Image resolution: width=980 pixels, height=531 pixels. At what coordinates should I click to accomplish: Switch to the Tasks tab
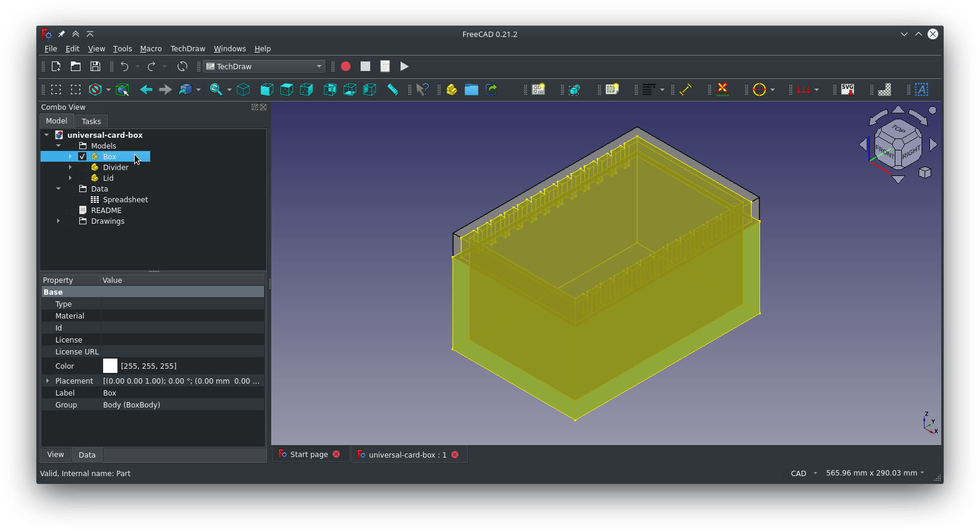[91, 121]
